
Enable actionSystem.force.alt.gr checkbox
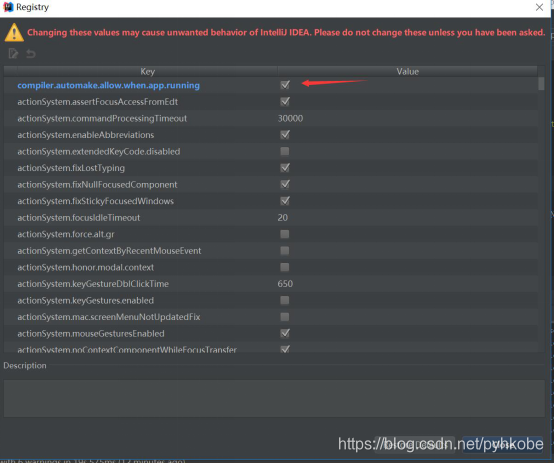tap(285, 234)
